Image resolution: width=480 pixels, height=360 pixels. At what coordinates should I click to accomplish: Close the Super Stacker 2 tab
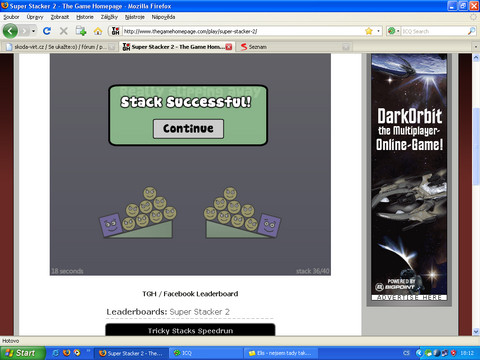[229, 47]
